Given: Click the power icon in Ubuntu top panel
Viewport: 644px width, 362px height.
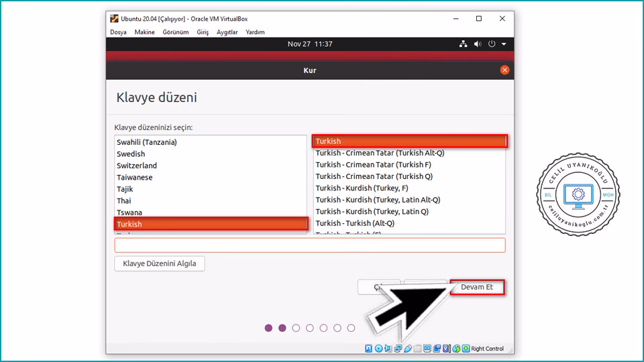Looking at the screenshot, I should tap(492, 44).
